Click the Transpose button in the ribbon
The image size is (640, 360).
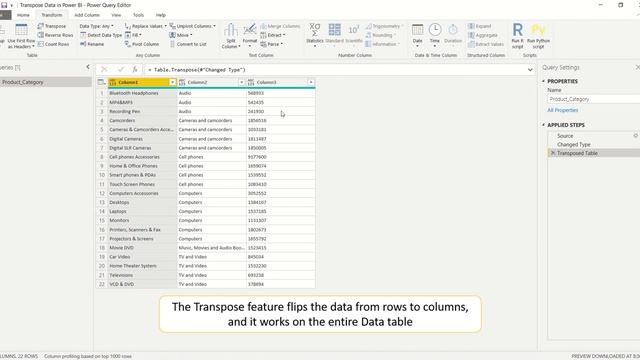click(x=51, y=26)
